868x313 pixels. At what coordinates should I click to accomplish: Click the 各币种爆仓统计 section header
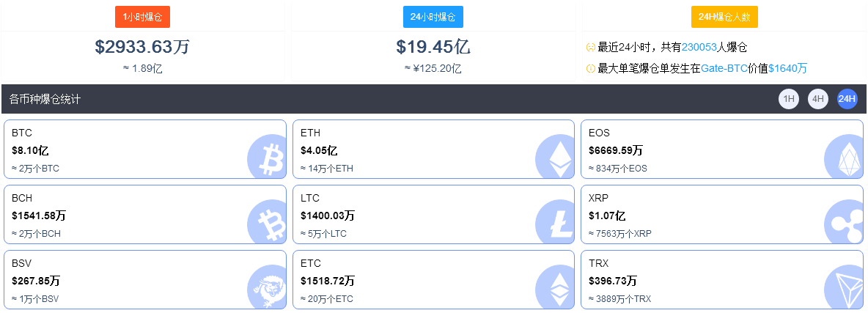click(x=45, y=100)
